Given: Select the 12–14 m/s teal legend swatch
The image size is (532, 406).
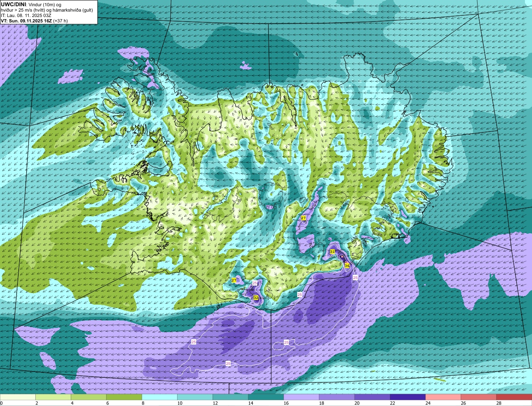Looking at the screenshot, I should (x=230, y=397).
